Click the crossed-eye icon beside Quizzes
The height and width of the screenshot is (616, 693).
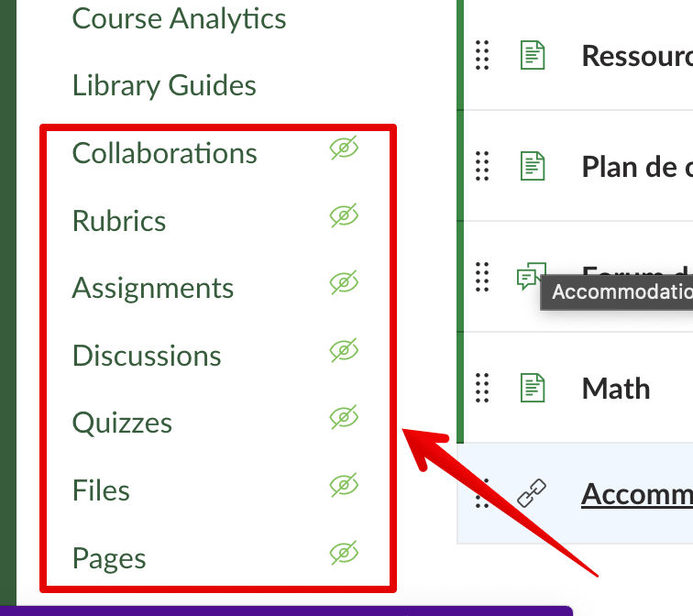(344, 418)
